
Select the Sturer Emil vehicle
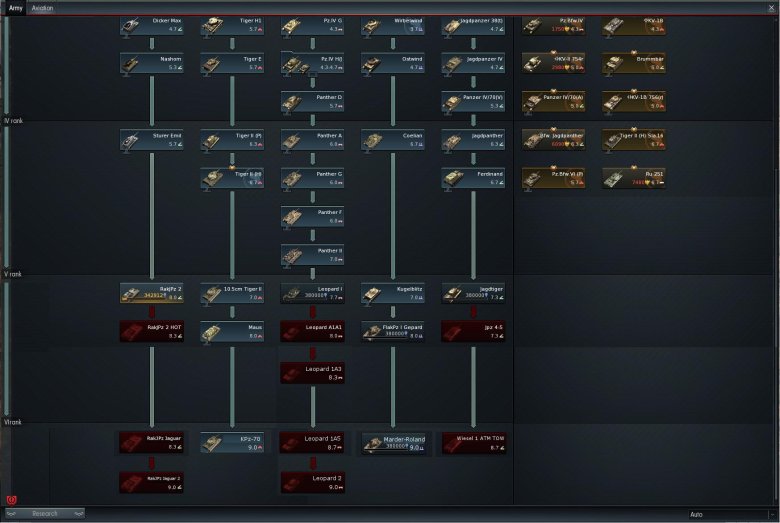point(151,140)
